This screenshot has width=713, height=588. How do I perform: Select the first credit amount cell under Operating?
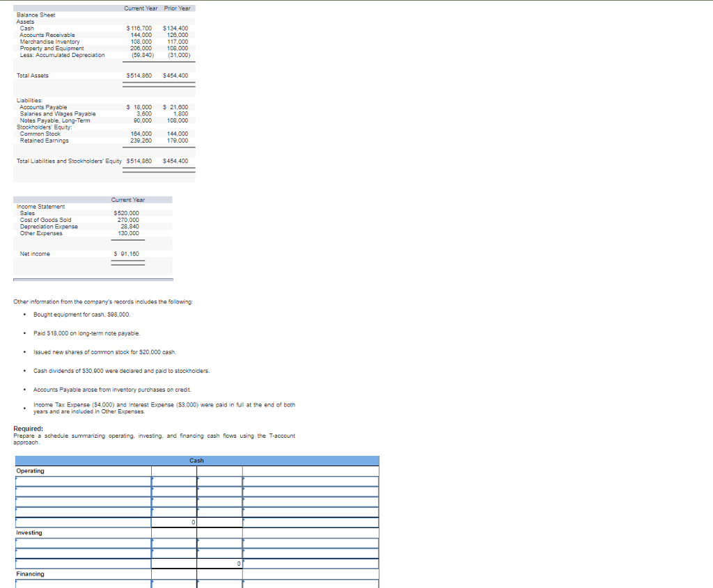(219, 480)
